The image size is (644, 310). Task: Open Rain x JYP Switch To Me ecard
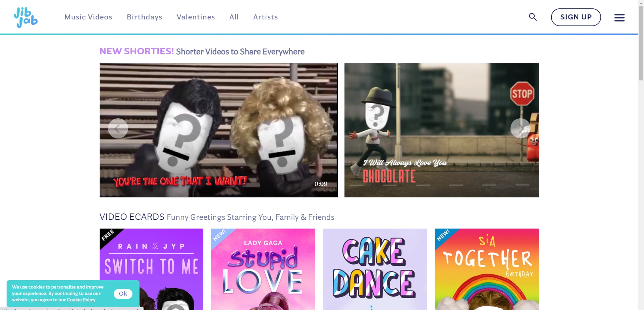[x=151, y=269]
